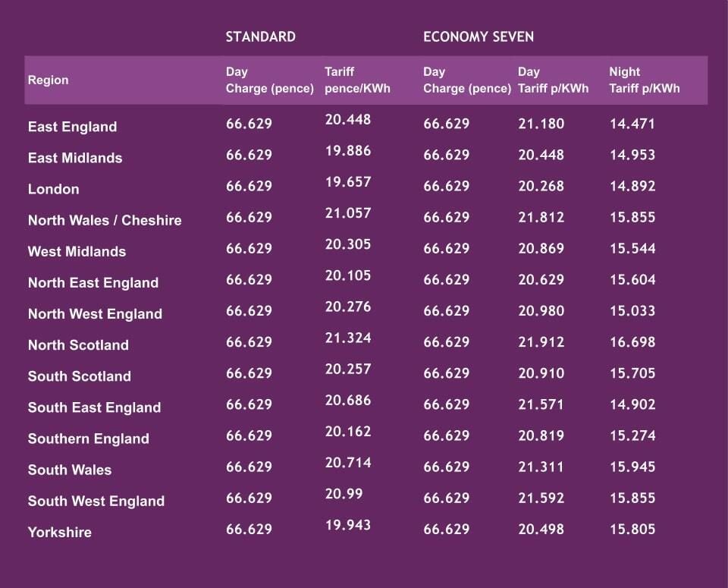728x588 pixels.
Task: Select Yorkshire's 15.805 night tariff value
Action: pos(632,529)
